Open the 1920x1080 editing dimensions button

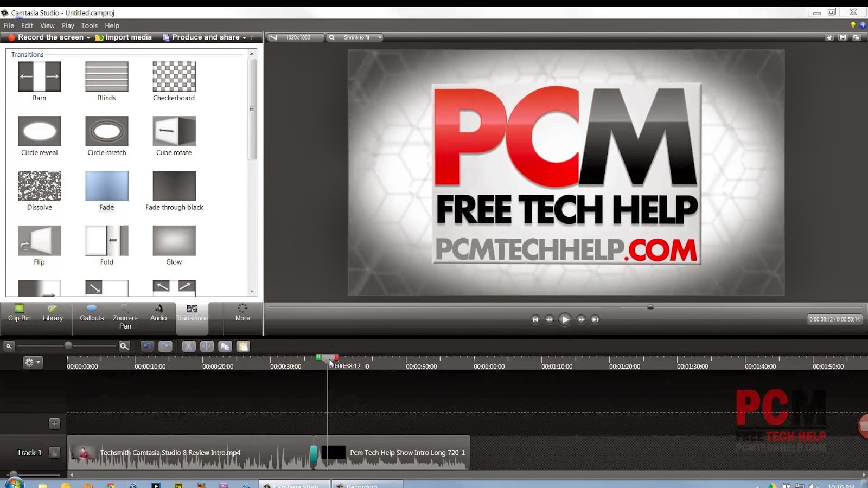[x=296, y=37]
